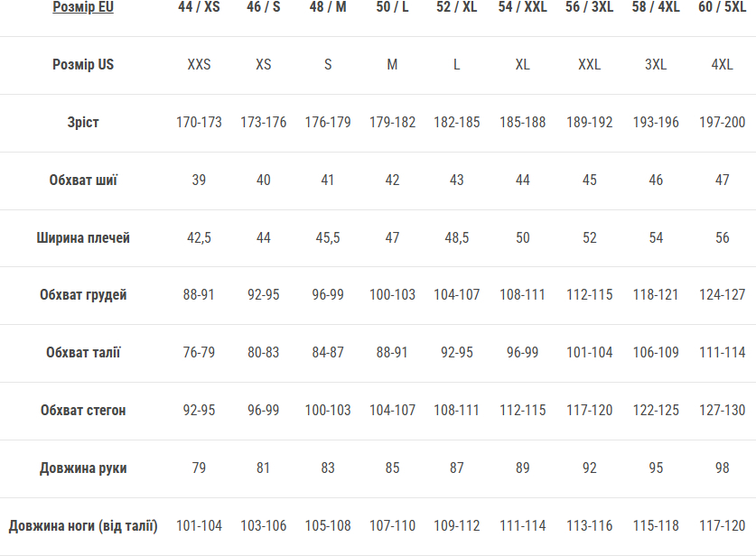
Task: Click the "Обхват стегон" row label
Action: click(x=83, y=411)
